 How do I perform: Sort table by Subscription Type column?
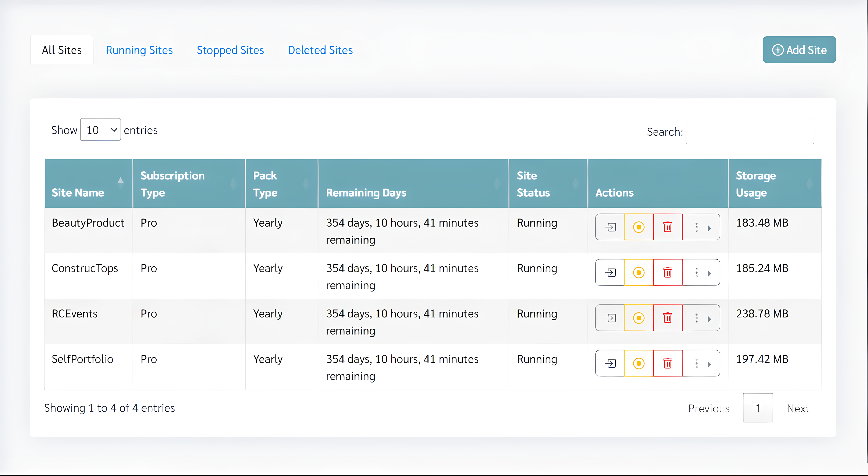tap(189, 184)
